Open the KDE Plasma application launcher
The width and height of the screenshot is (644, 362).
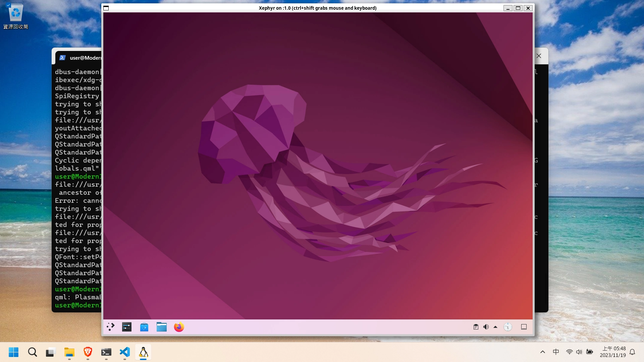click(x=111, y=327)
